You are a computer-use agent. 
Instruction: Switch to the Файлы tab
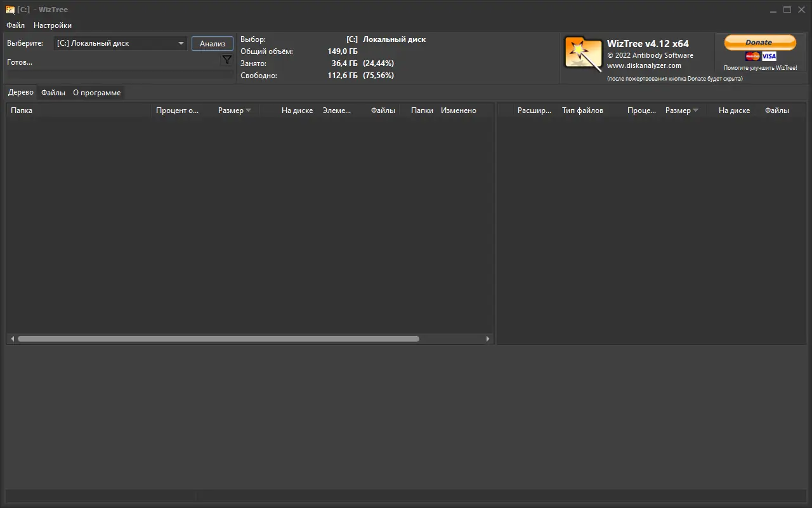click(x=53, y=93)
